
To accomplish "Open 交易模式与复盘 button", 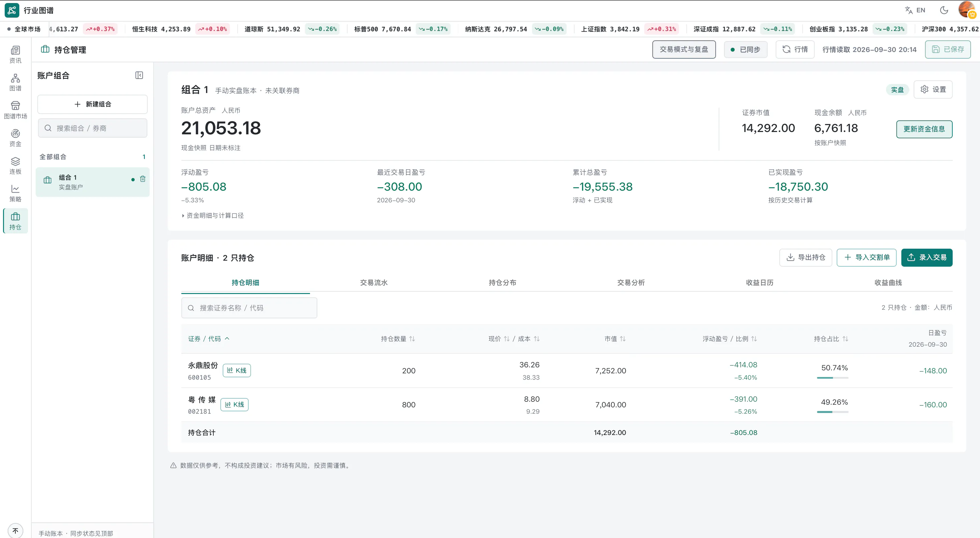I will (x=684, y=49).
